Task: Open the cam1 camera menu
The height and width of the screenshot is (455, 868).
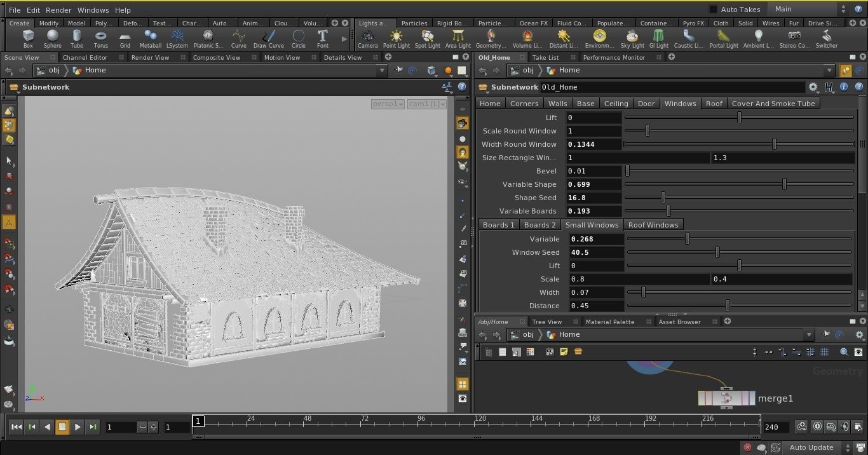Action: coord(426,104)
